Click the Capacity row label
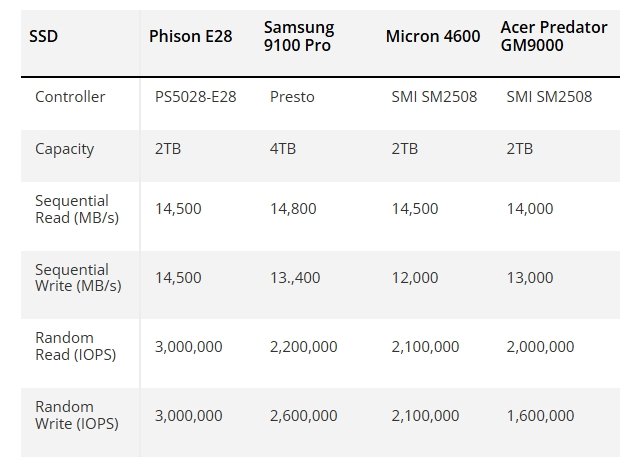 [64, 149]
